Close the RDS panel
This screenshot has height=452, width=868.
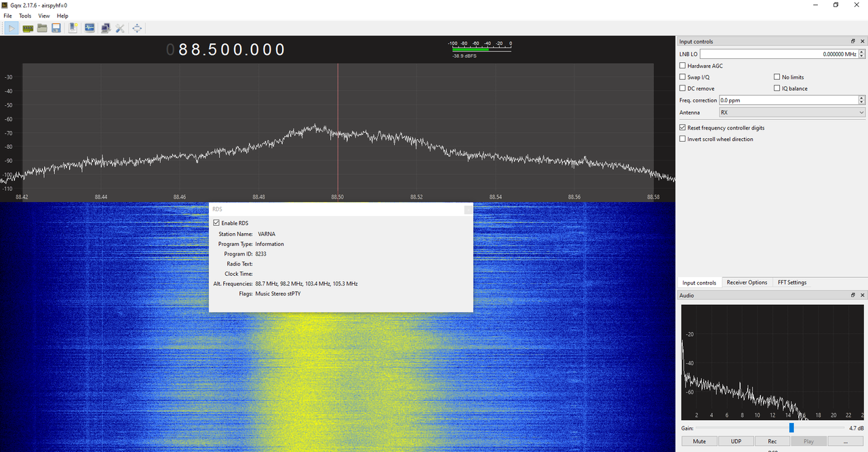[467, 209]
